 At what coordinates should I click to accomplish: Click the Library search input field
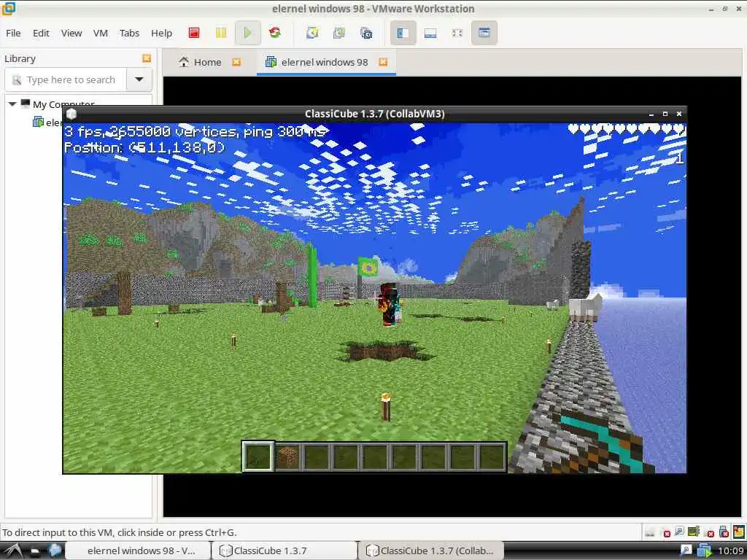(66, 79)
